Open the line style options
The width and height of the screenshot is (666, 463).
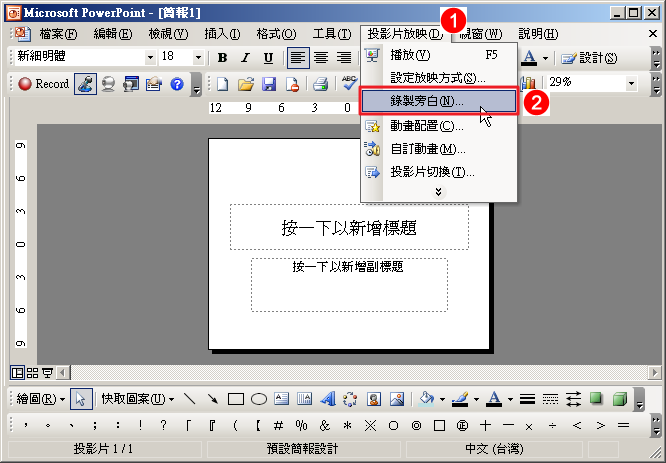pyautogui.click(x=527, y=399)
